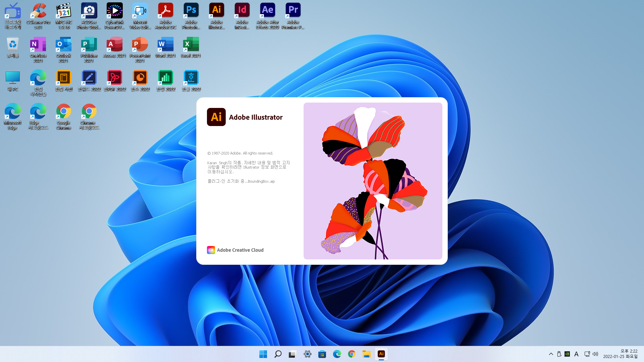Open Adobe Illustrator desktop shortcut
Screen dimensions: 644x362
[216, 11]
